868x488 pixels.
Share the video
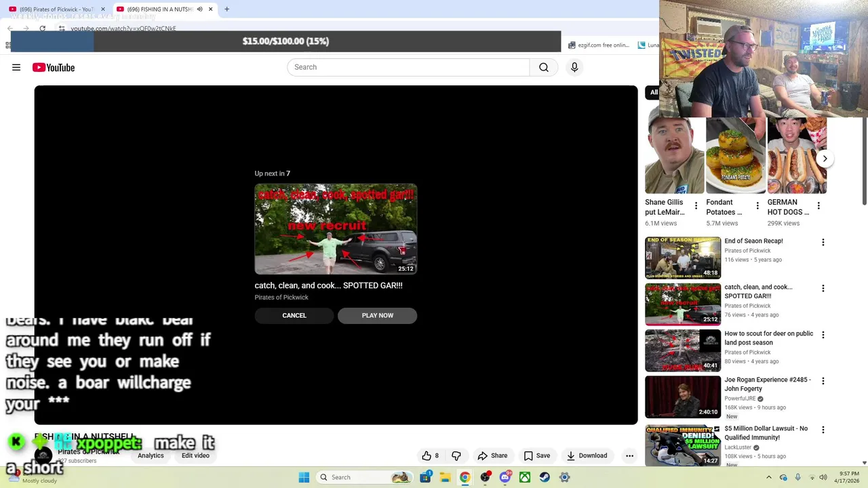point(492,455)
